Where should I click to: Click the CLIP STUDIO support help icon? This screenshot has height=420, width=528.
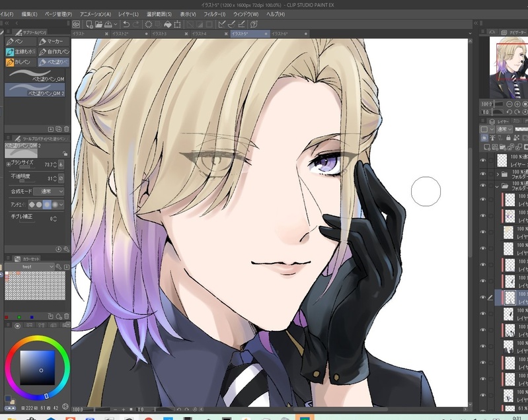coord(254,24)
